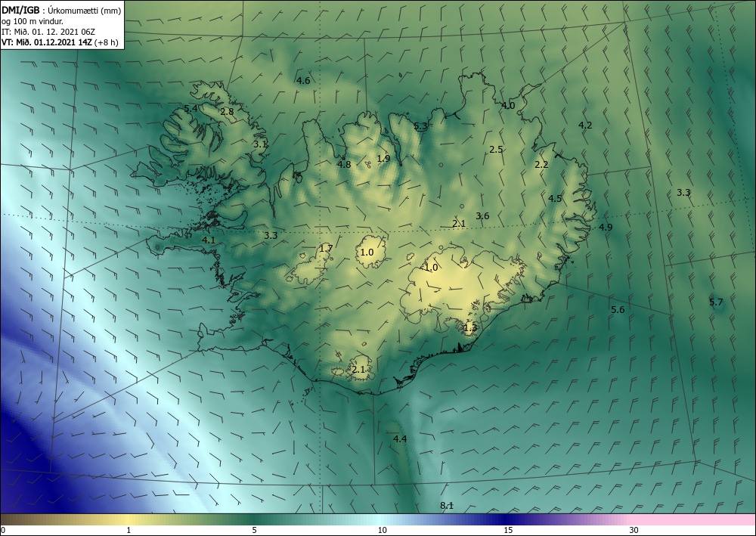Click the 5 tick label on the color scale
756x536 pixels.
pyautogui.click(x=254, y=530)
